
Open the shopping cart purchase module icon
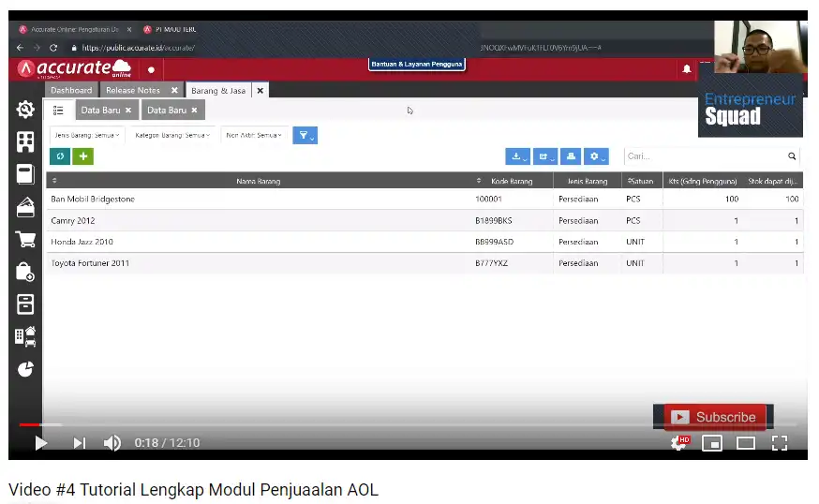pos(25,240)
